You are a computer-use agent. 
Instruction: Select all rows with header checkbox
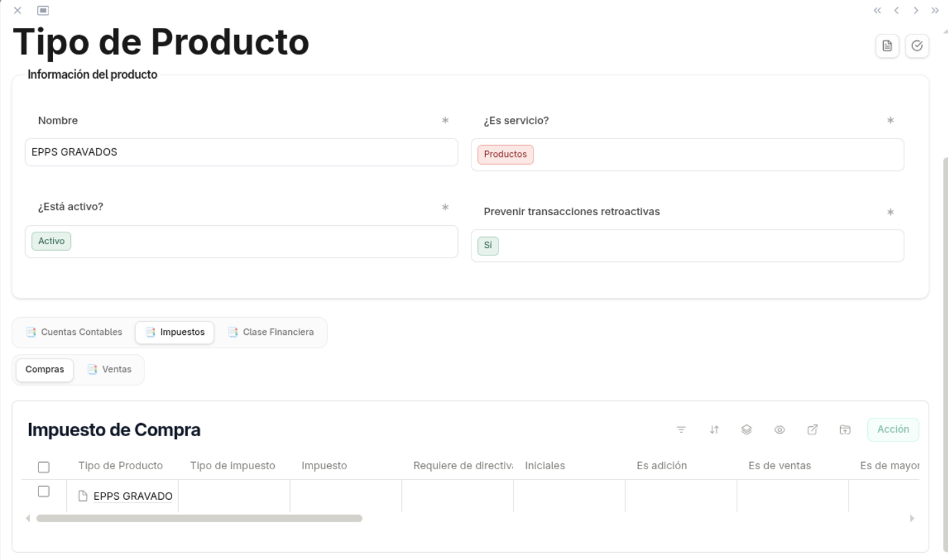click(x=44, y=467)
